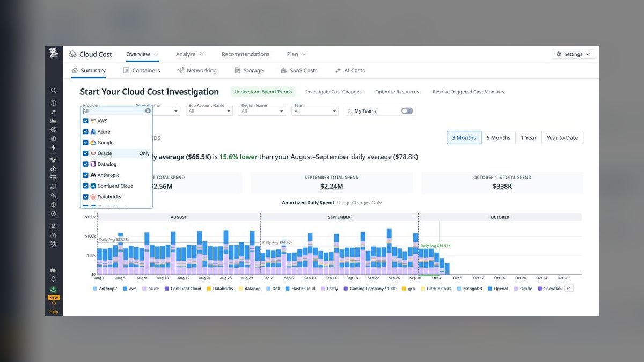Image resolution: width=644 pixels, height=362 pixels.
Task: Open the bug error tracking icon
Action: [x=54, y=226]
